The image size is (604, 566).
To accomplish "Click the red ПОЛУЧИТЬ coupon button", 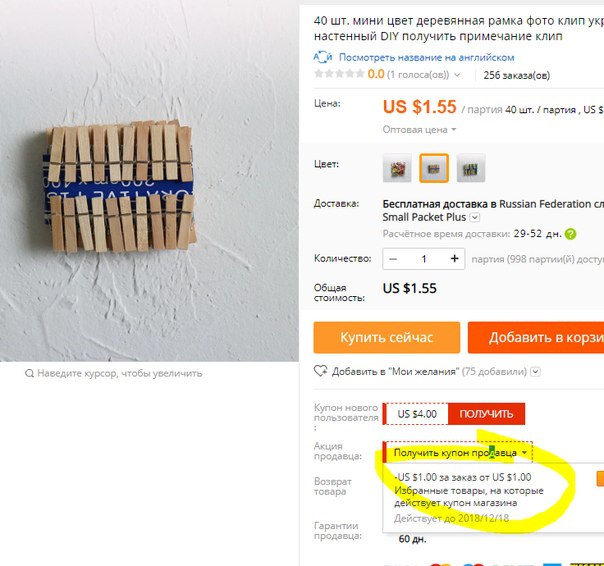I will coord(486,414).
